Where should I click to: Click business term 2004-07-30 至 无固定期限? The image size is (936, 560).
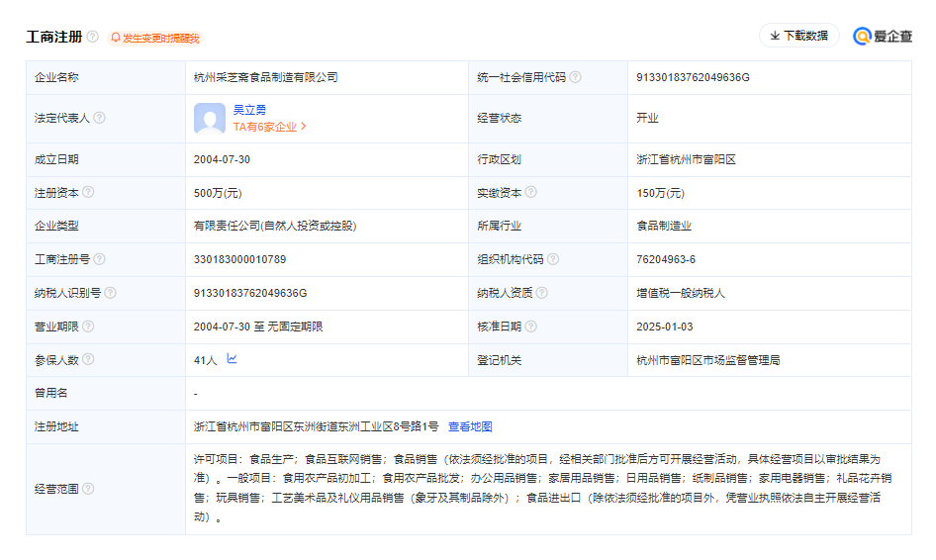[x=258, y=327]
